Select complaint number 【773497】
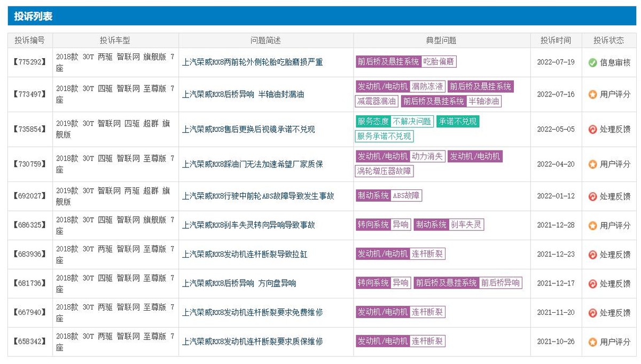Viewport: 641px width, 364px height. point(30,94)
